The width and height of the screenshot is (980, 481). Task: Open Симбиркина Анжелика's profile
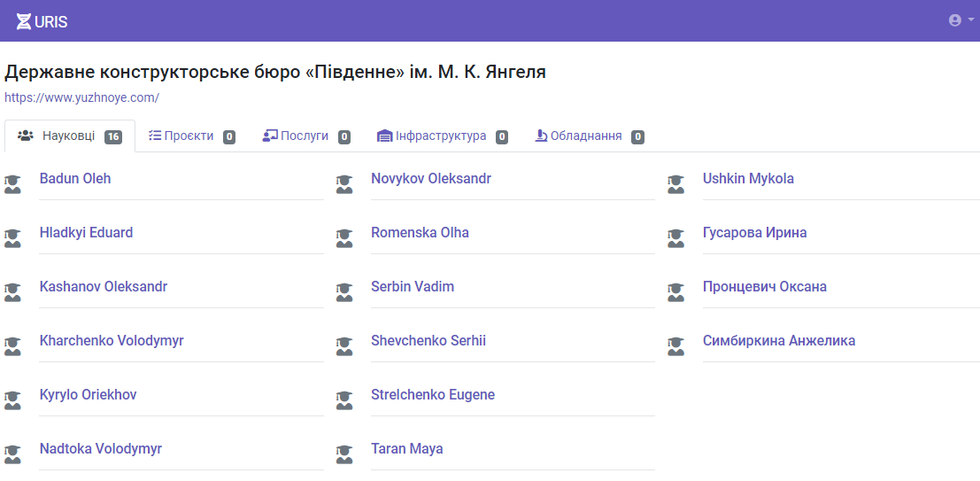click(x=779, y=341)
